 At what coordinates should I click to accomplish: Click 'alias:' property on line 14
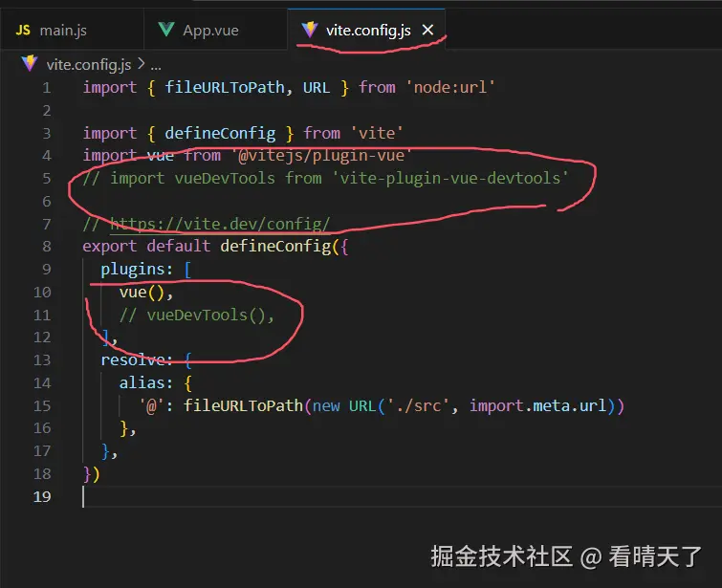coord(146,382)
